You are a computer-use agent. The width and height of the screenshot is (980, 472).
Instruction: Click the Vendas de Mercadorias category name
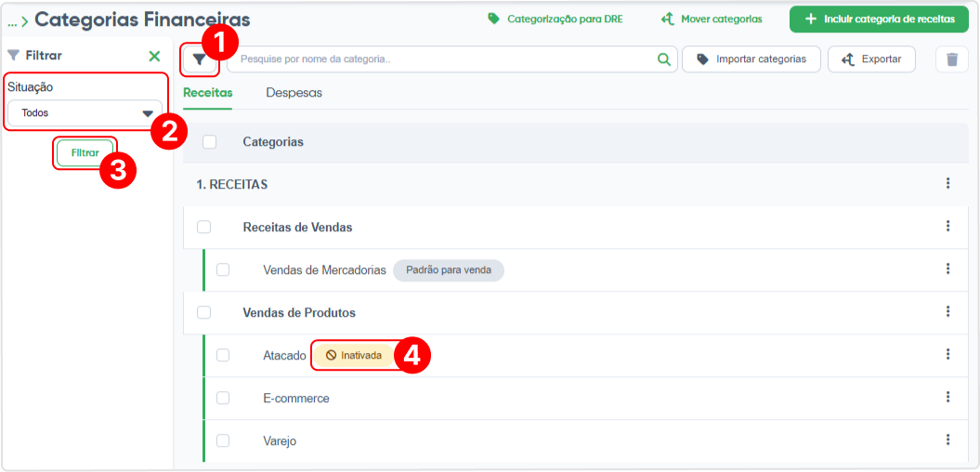pyautogui.click(x=324, y=270)
